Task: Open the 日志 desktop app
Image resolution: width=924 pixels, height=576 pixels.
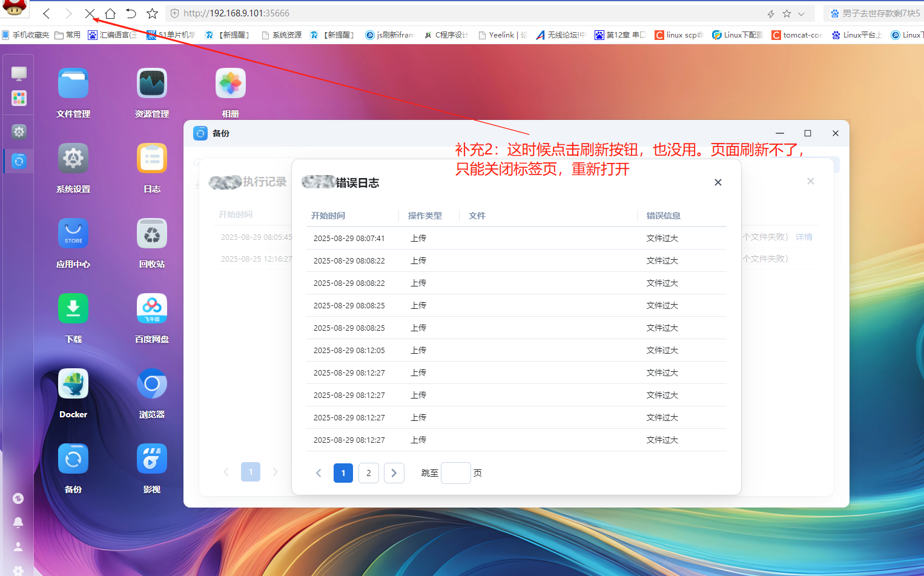Action: click(x=152, y=159)
